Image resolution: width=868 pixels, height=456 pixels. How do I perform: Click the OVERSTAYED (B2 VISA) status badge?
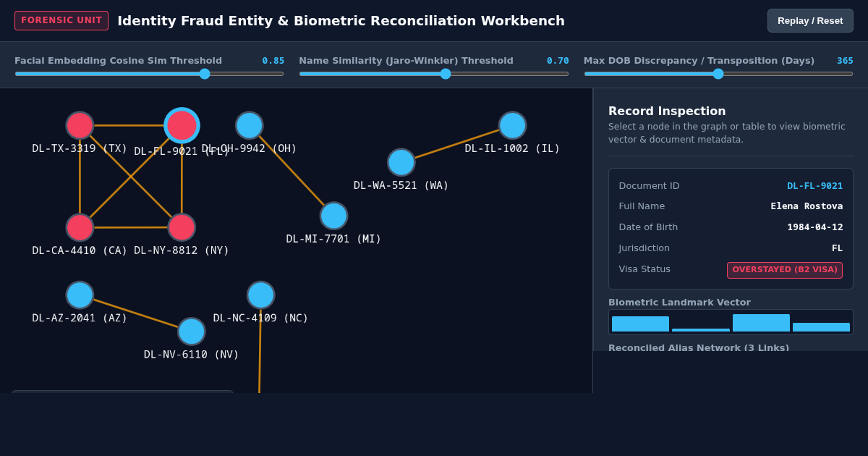click(x=785, y=270)
